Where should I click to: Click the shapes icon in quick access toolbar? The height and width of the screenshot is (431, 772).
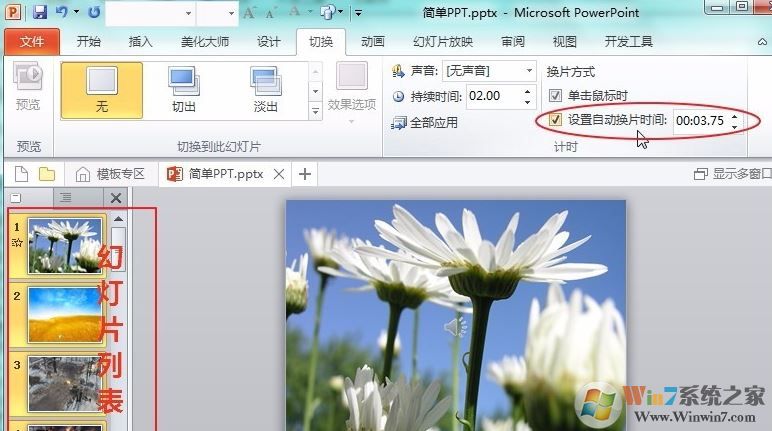tap(328, 12)
